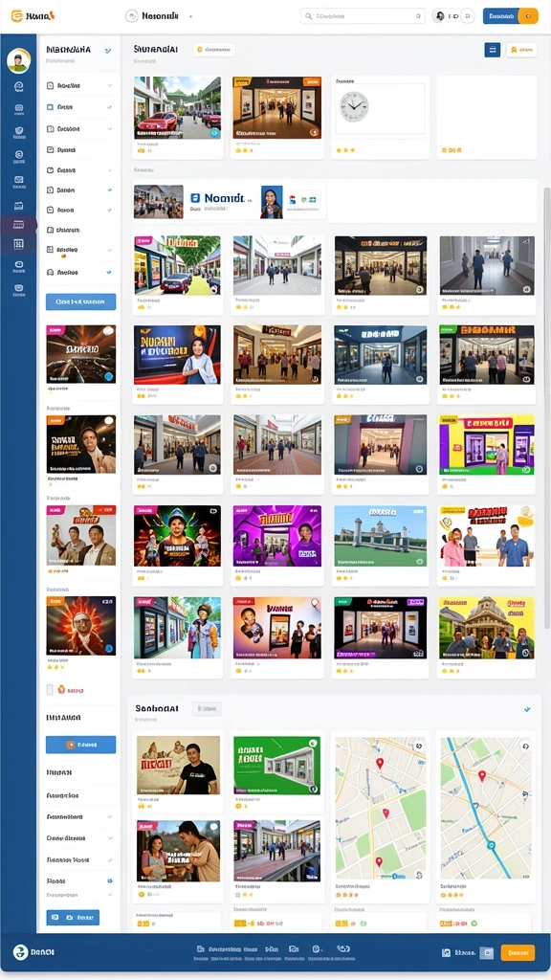Open the red car street thumbnail

(x=177, y=107)
